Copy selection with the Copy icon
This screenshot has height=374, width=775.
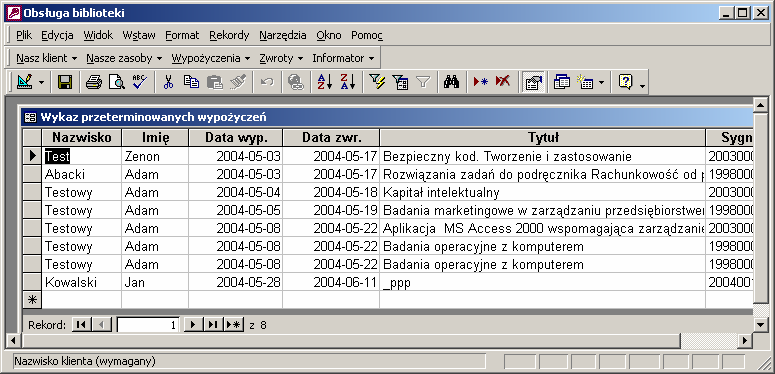(191, 82)
